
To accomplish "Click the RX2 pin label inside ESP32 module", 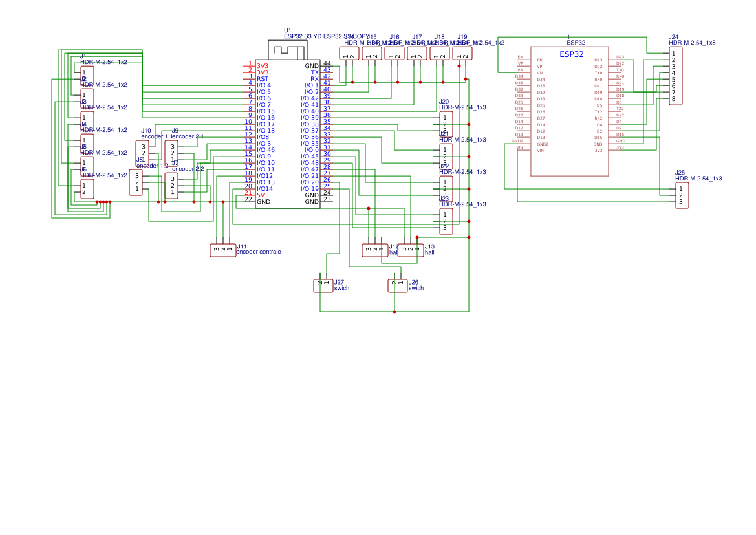I will 598,118.
